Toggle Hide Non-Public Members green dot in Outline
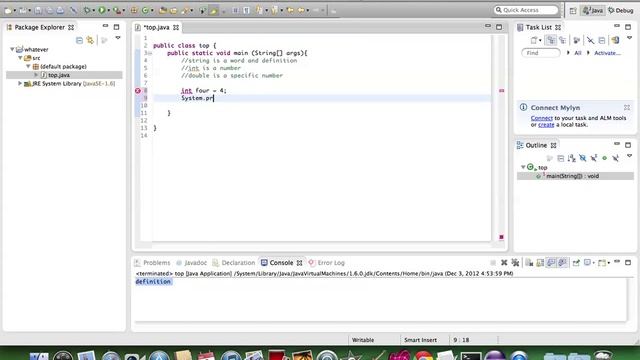 coord(604,158)
